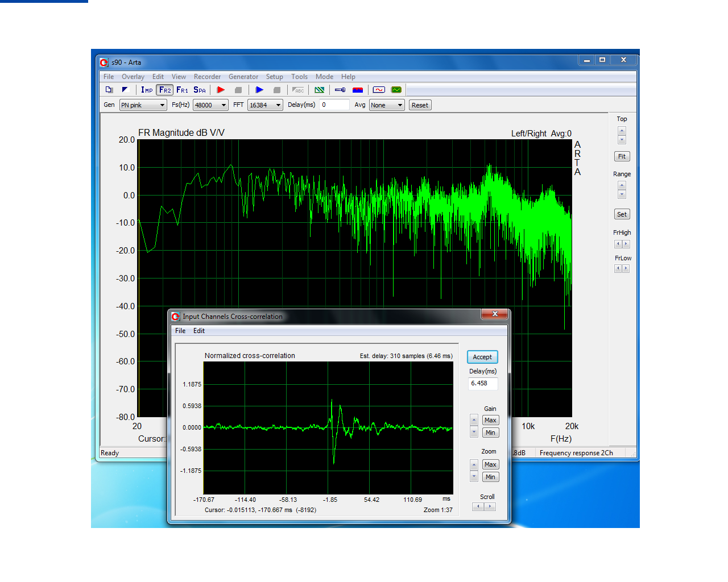
Task: Click the Gain Min button
Action: (x=490, y=433)
